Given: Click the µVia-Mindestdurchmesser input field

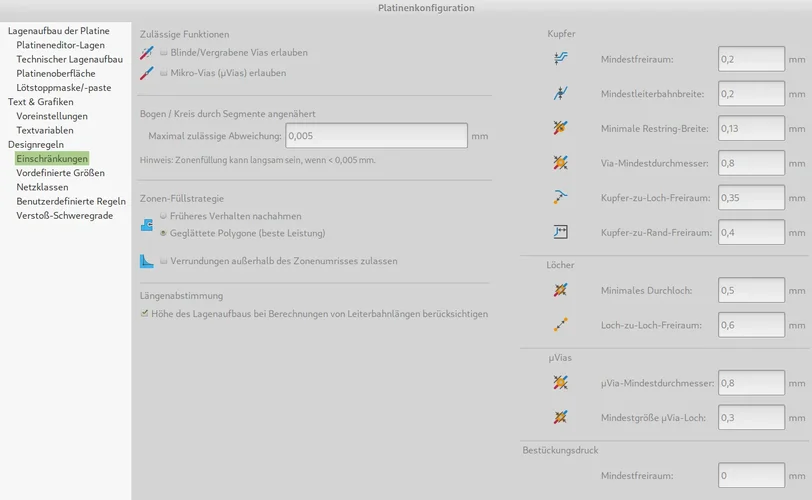Looking at the screenshot, I should 751,383.
